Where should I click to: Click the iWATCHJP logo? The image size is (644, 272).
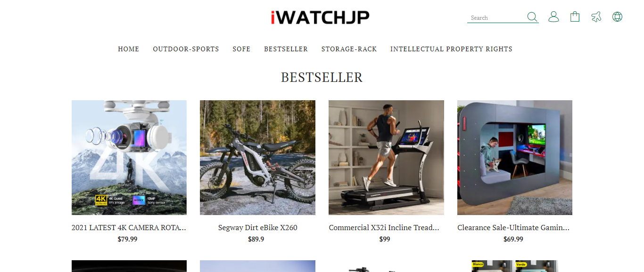coord(320,17)
